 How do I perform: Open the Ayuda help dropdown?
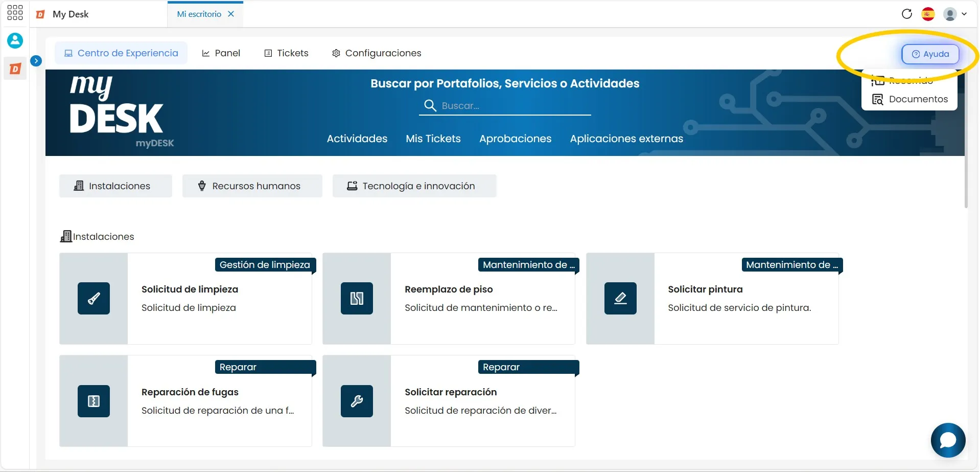[930, 54]
